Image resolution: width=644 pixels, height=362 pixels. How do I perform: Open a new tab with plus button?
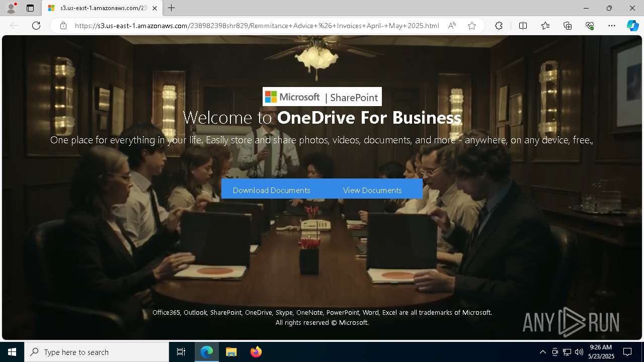172,8
